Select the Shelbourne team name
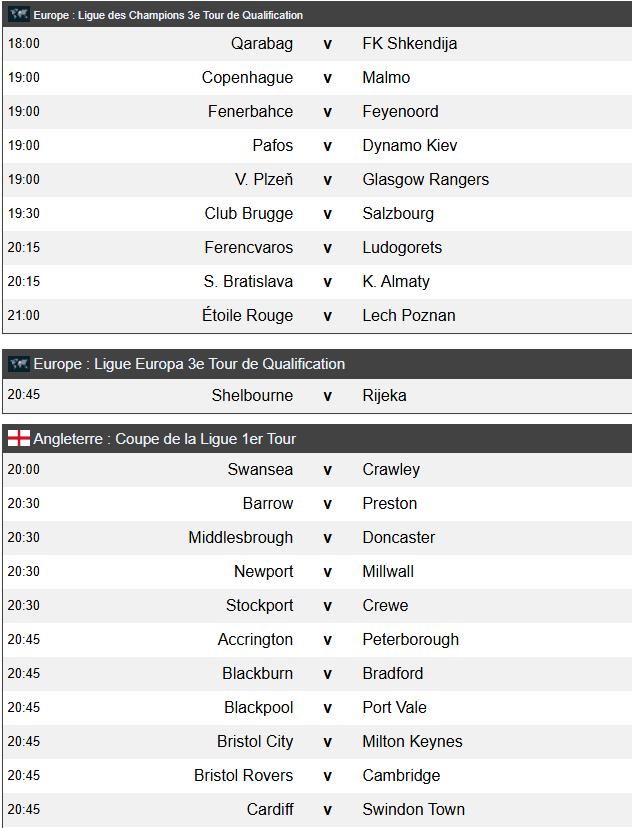 click(x=252, y=396)
